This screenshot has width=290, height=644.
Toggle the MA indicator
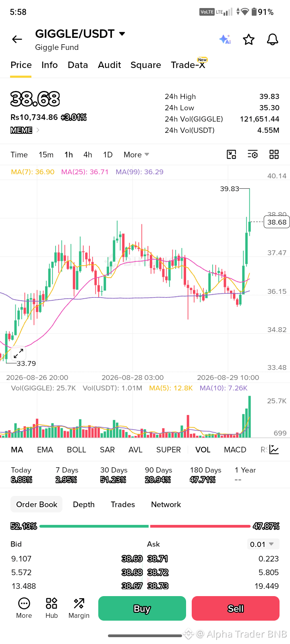(x=17, y=450)
